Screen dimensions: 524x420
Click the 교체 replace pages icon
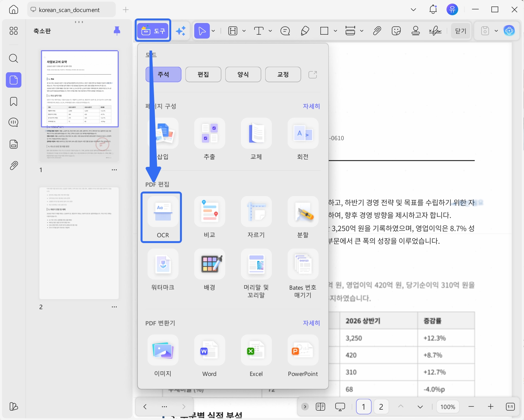tap(256, 133)
